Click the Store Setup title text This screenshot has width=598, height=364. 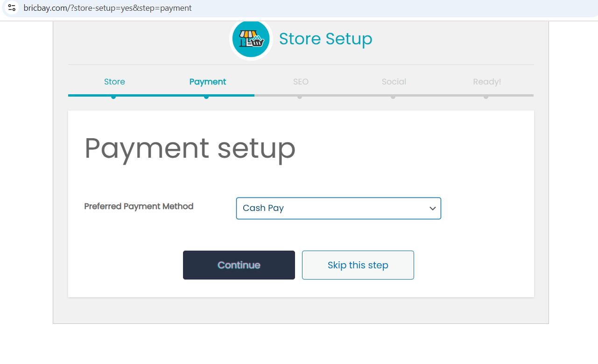(x=325, y=39)
